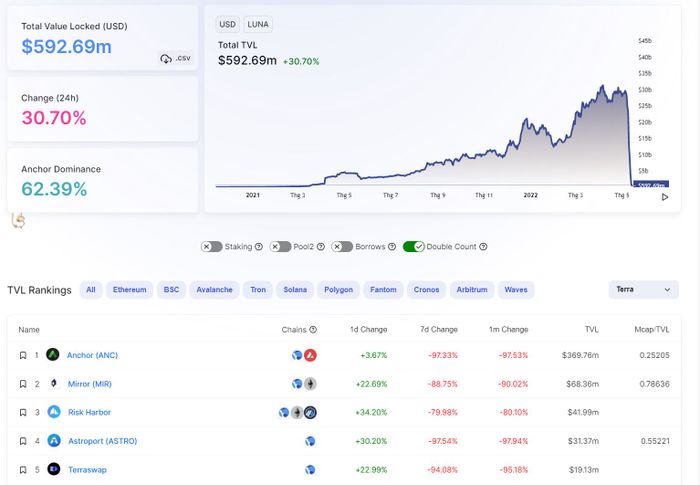The width and height of the screenshot is (700, 485).
Task: Switch chart denomination to LUNA
Action: point(258,24)
